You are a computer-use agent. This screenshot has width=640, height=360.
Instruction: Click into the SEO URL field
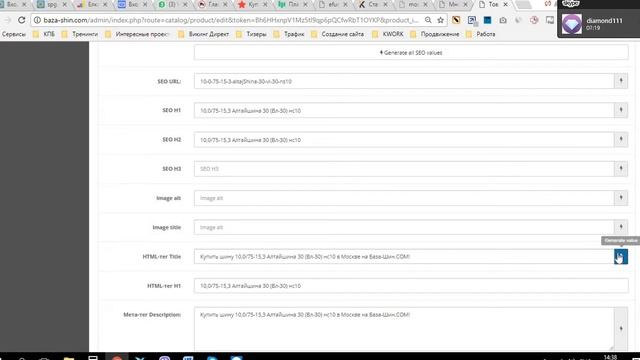pos(404,81)
